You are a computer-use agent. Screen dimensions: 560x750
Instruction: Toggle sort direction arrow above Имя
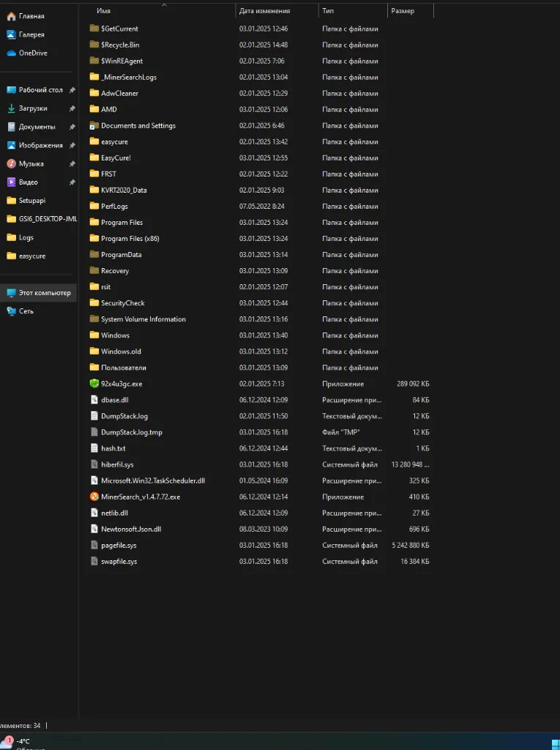pos(164,5)
